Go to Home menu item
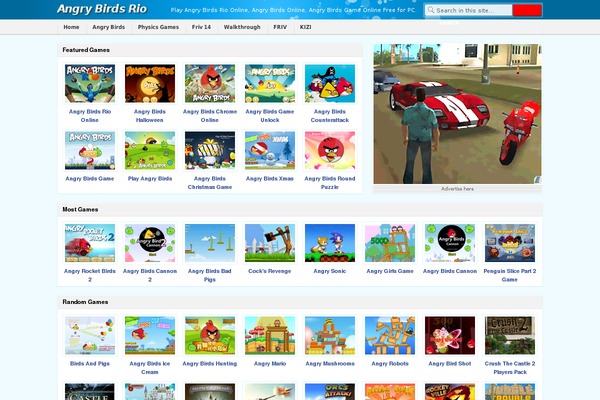The image size is (600, 400). click(71, 27)
